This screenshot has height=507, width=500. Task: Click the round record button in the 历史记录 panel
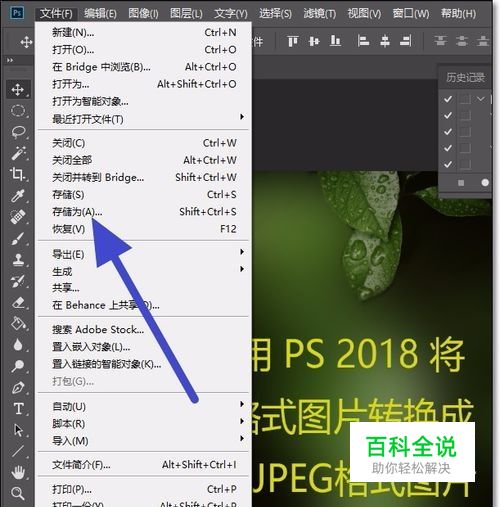point(485,182)
